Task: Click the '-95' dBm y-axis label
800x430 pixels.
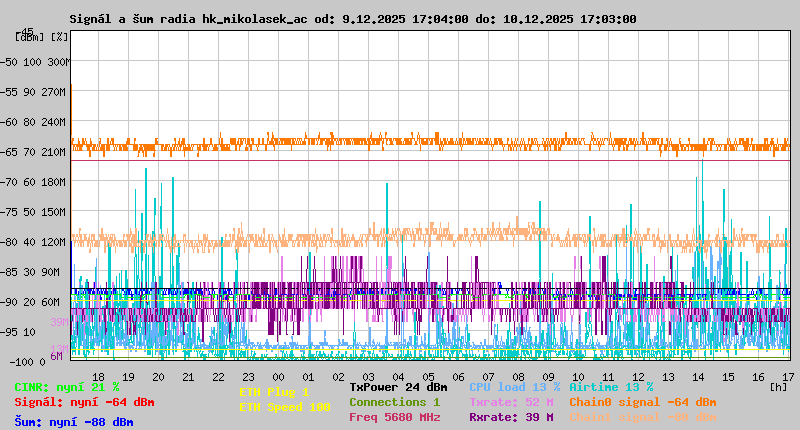Action: click(x=9, y=333)
